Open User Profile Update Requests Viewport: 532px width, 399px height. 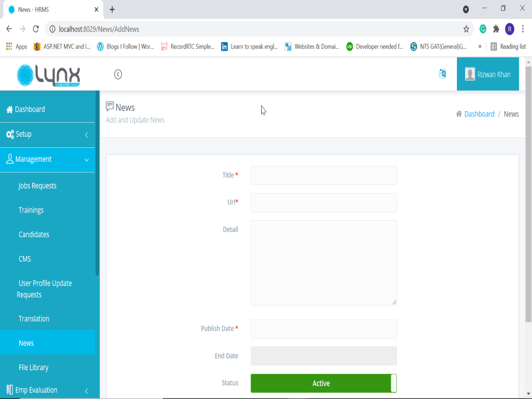(x=44, y=289)
